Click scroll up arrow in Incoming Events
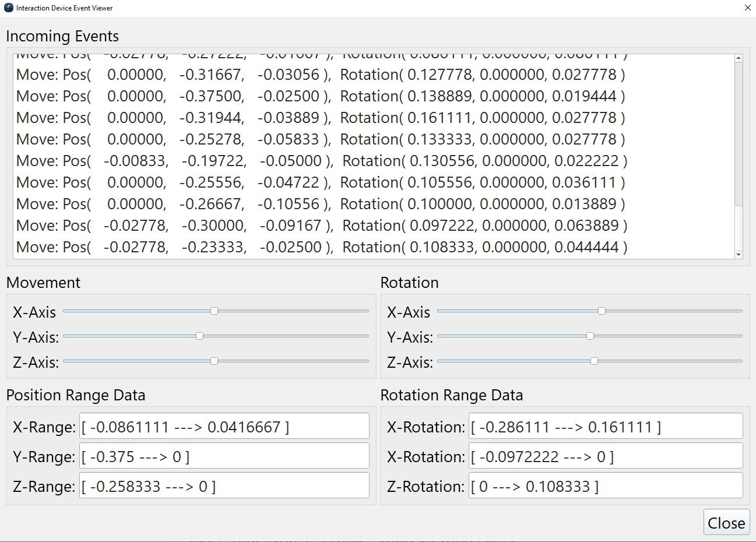Image resolution: width=756 pixels, height=542 pixels. (x=739, y=58)
